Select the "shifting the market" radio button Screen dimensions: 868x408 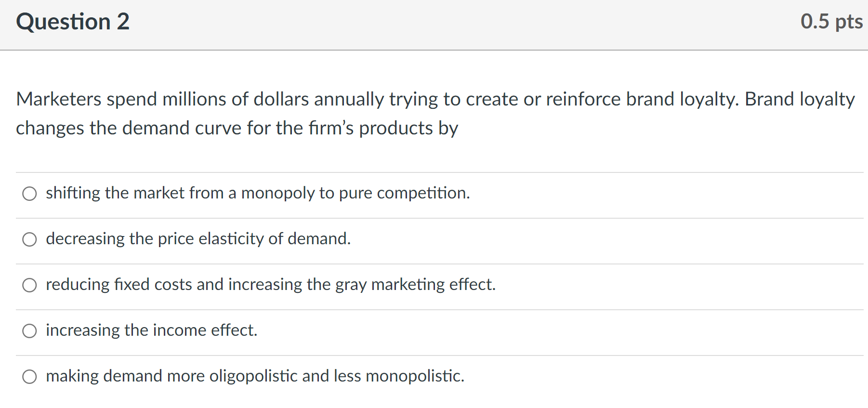pyautogui.click(x=29, y=194)
